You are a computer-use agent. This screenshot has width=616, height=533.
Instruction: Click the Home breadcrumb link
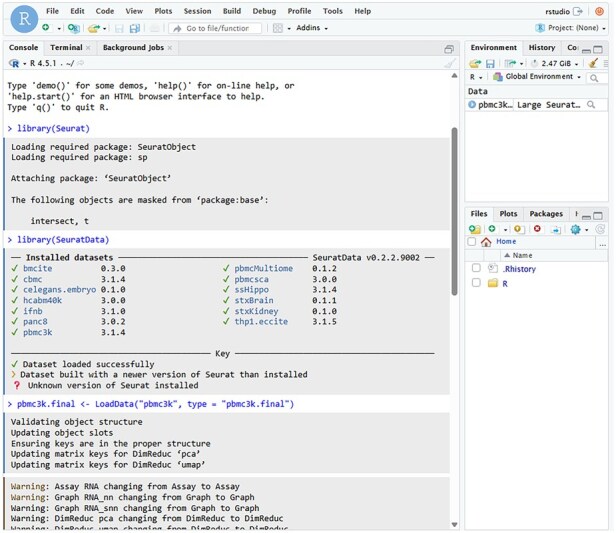click(x=506, y=241)
